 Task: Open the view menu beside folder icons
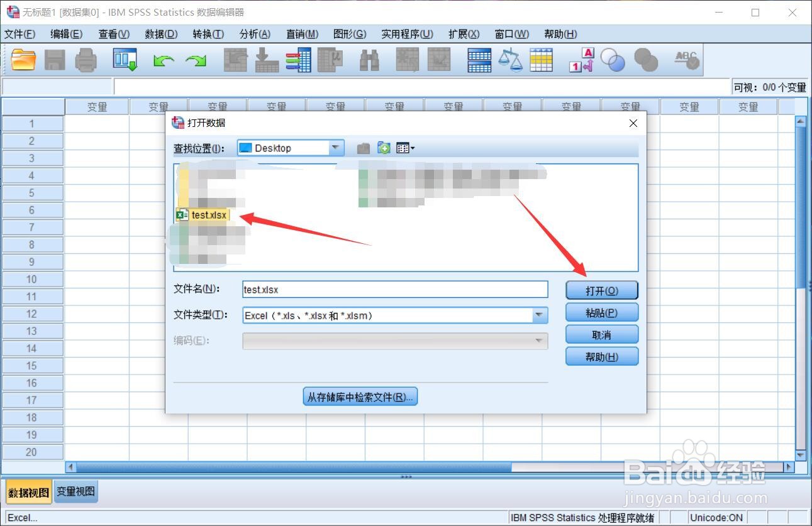coord(406,147)
